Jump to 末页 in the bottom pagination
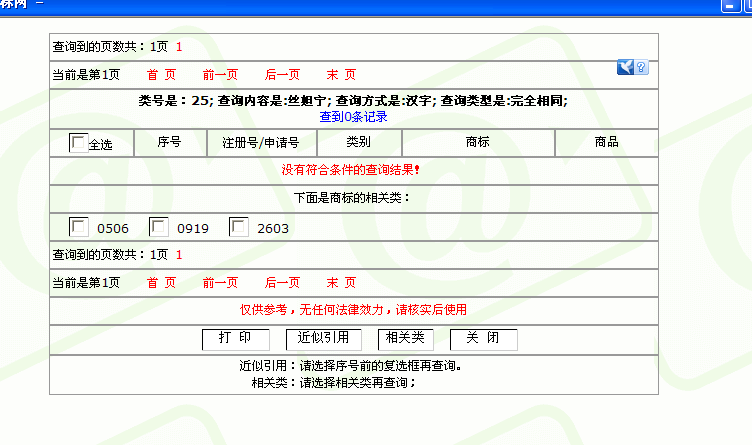 (341, 283)
